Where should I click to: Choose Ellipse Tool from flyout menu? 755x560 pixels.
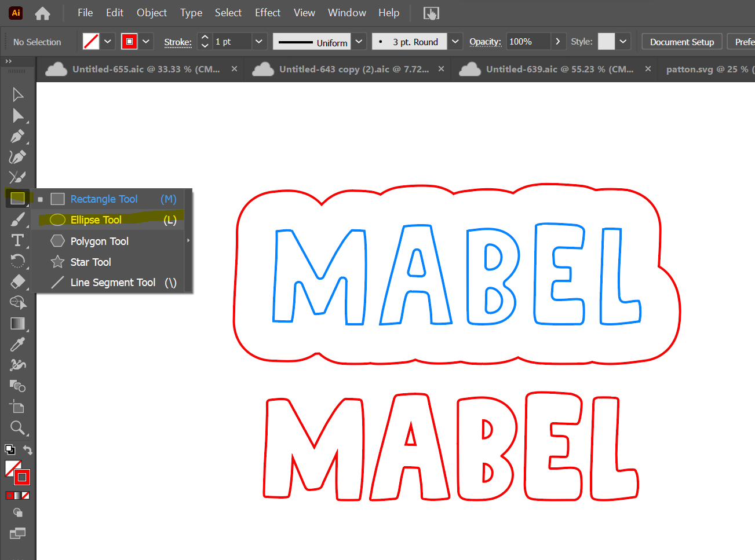[x=96, y=220]
